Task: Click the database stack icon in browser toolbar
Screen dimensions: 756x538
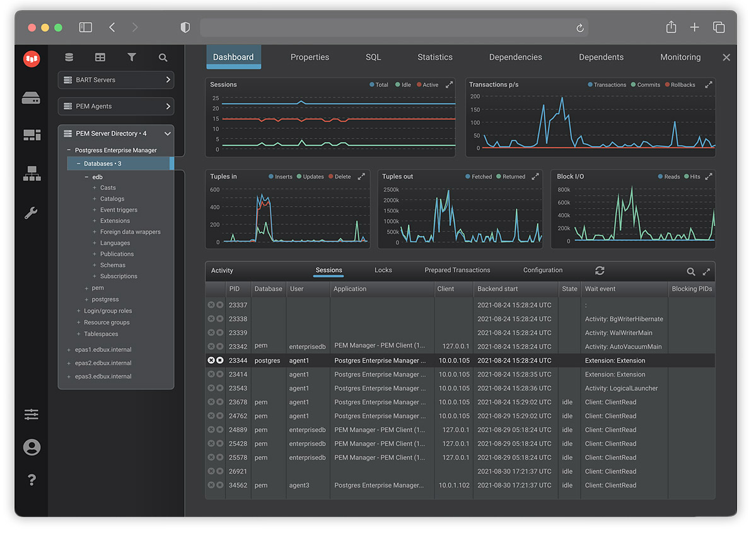Action: click(x=69, y=57)
